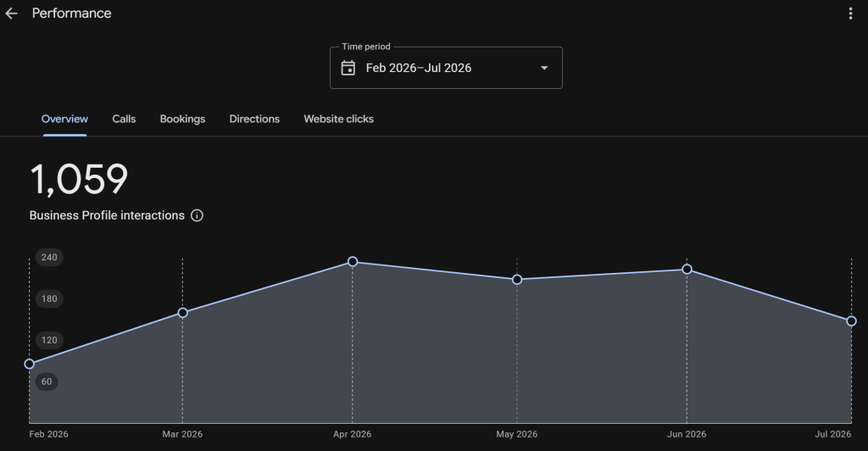Viewport: 868px width, 451px height.
Task: Click the Feb 2026 x-axis label
Action: pos(48,434)
